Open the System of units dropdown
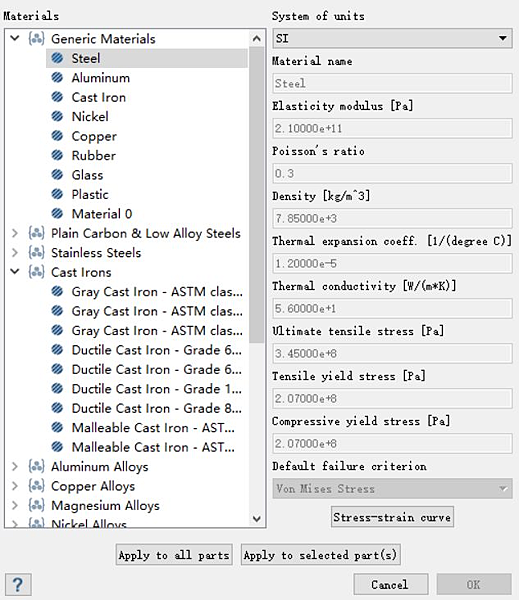 (392, 38)
